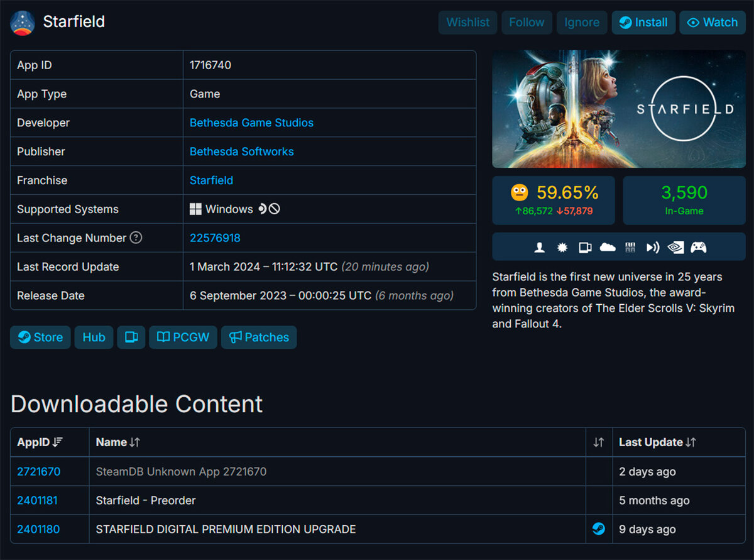Click the Steam Deck icon in Supported Systems
Viewport: 754px width, 560px height.
(x=262, y=209)
